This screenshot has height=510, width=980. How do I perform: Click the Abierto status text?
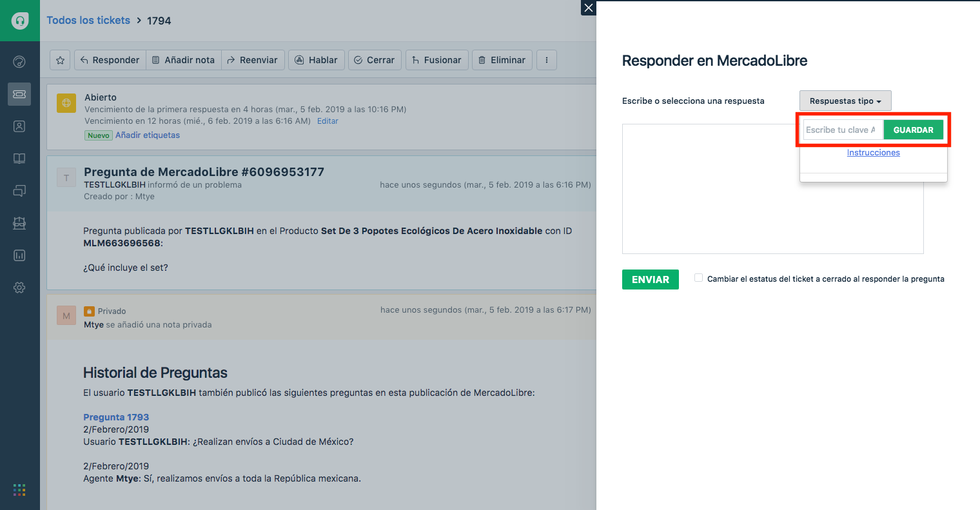tap(101, 97)
